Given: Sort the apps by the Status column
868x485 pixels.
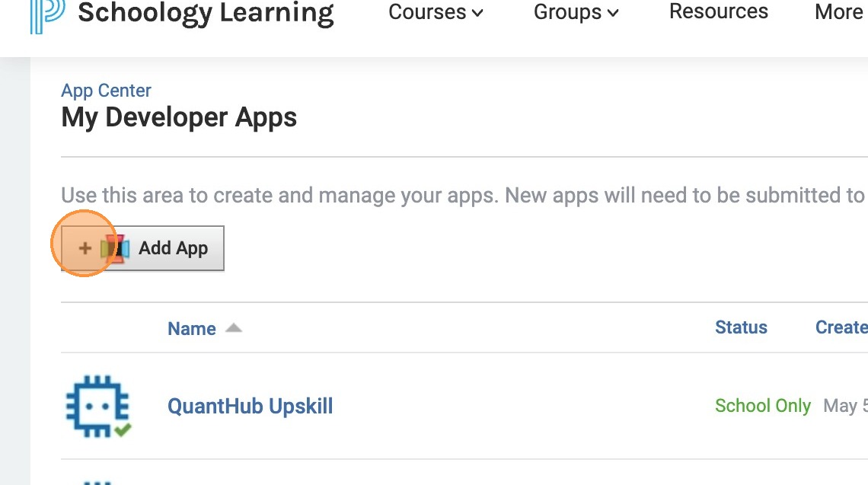Looking at the screenshot, I should pyautogui.click(x=741, y=327).
